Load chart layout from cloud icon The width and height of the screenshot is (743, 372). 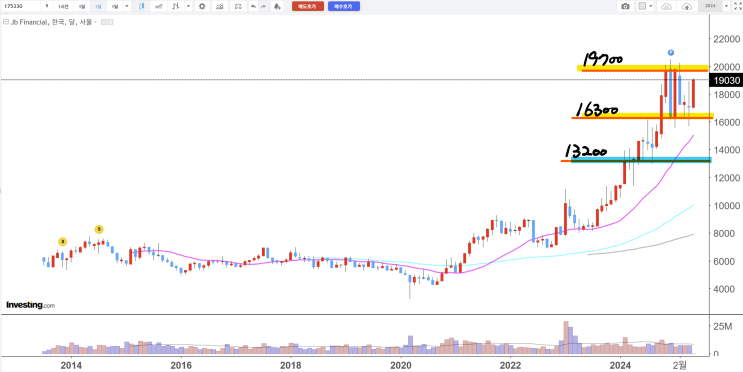(x=667, y=6)
